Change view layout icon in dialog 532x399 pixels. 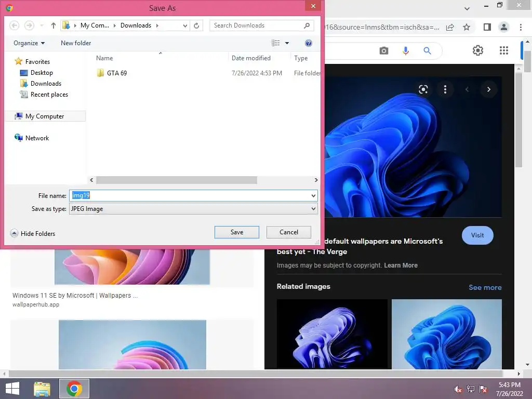pyautogui.click(x=275, y=43)
